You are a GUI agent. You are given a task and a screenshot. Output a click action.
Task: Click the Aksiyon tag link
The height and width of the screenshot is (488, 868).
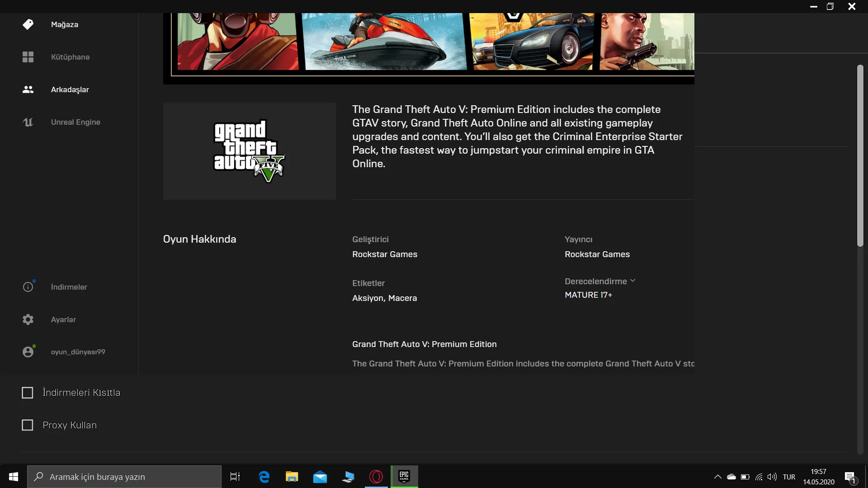pos(368,298)
